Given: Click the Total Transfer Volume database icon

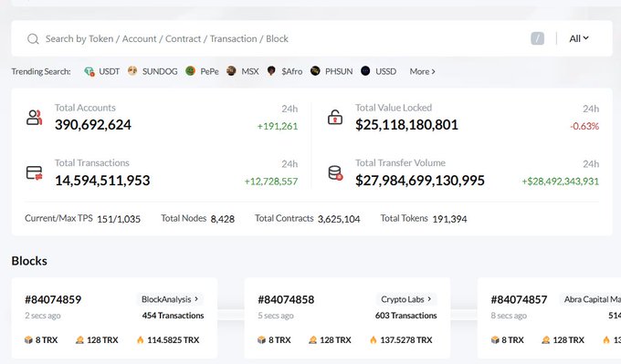Looking at the screenshot, I should coord(335,173).
